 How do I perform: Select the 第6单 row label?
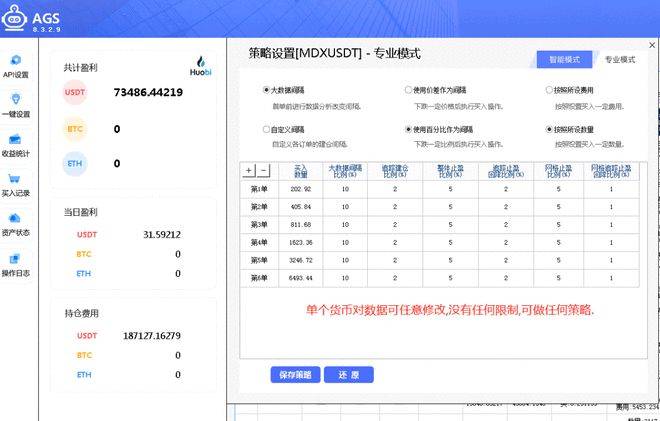click(x=259, y=278)
